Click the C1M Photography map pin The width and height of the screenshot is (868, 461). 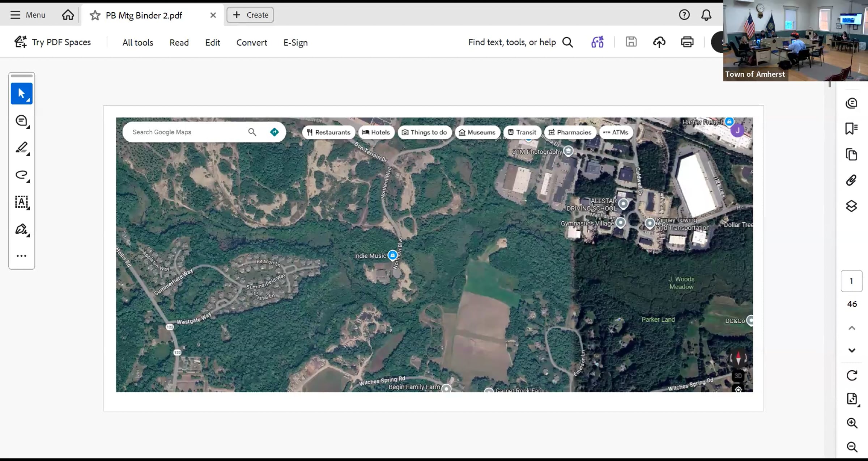(x=568, y=151)
